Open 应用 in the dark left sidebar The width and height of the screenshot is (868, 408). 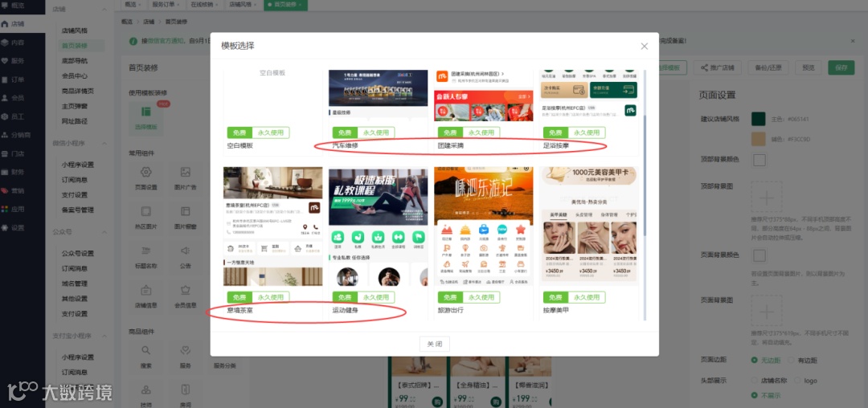(x=14, y=210)
